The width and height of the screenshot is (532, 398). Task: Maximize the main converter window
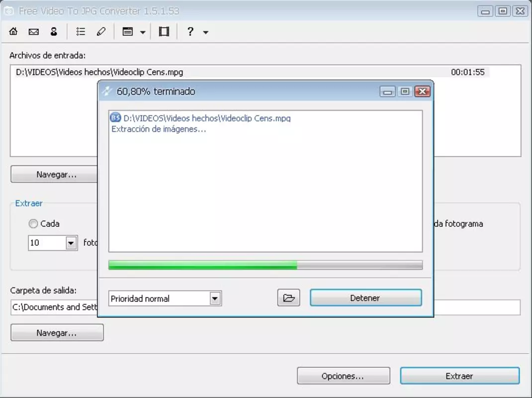click(503, 11)
